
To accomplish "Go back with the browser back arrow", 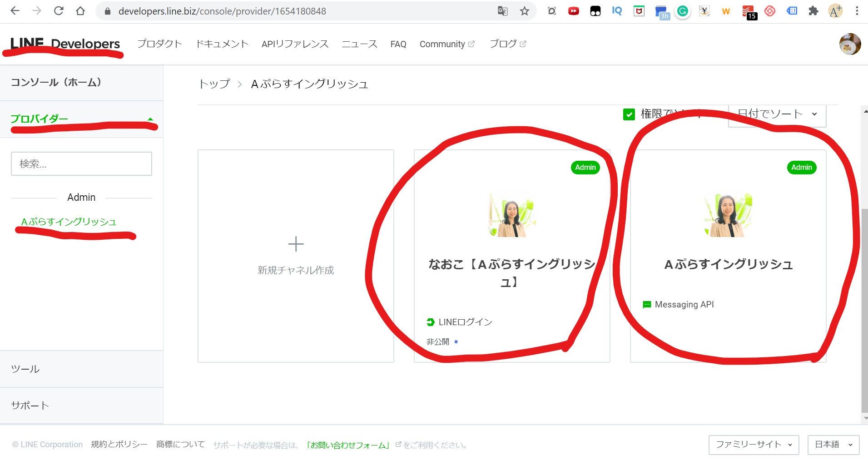I will pos(15,11).
